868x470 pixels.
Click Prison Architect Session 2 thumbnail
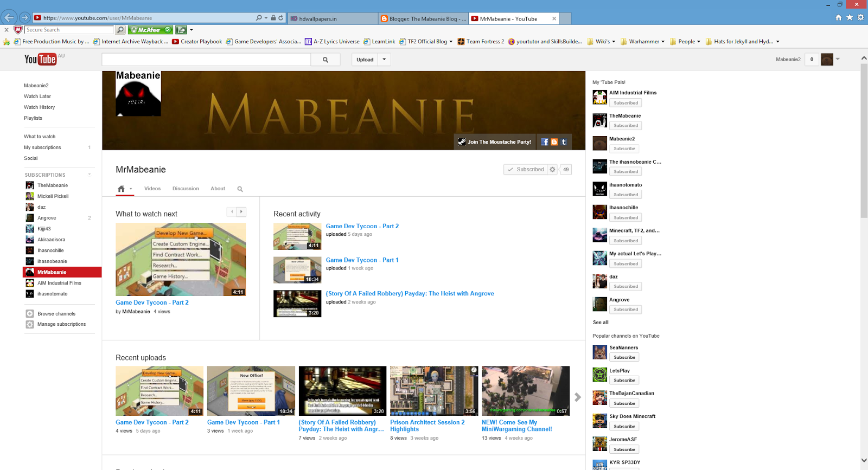[x=434, y=391]
